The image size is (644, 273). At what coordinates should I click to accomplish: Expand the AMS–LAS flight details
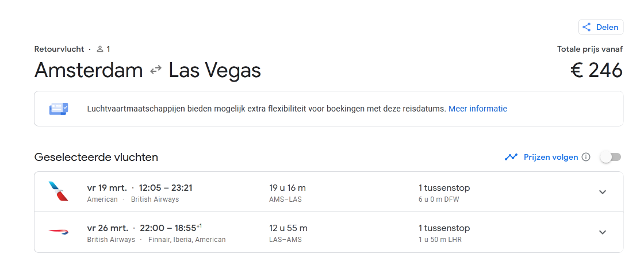603,192
